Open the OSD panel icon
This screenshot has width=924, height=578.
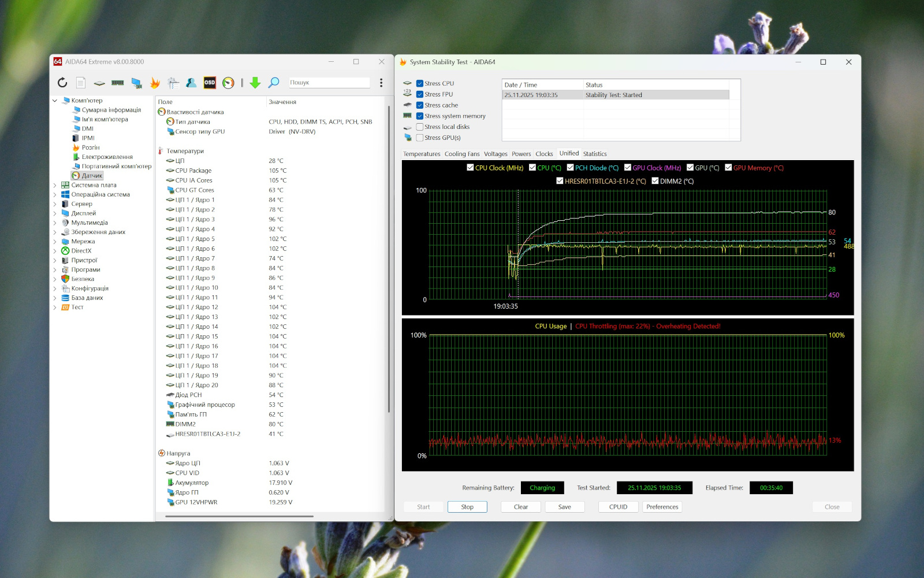coord(210,83)
